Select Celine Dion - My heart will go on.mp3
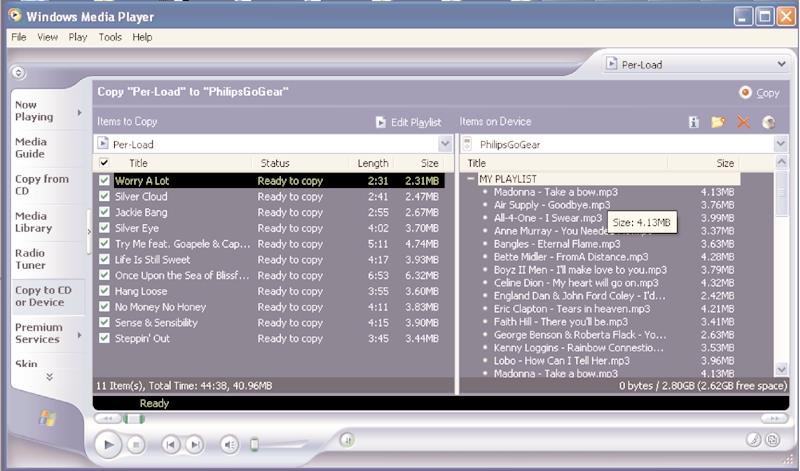 click(x=576, y=283)
